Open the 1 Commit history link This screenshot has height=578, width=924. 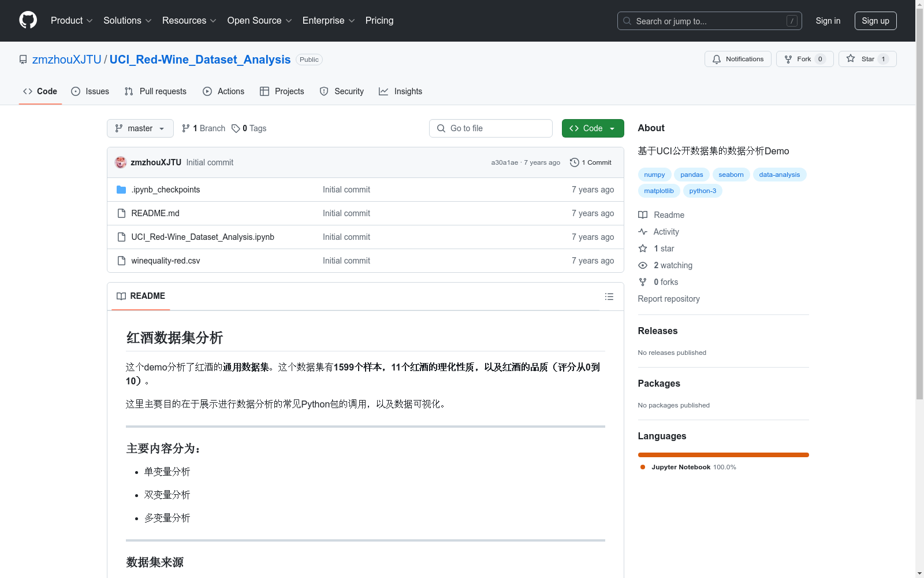(591, 162)
